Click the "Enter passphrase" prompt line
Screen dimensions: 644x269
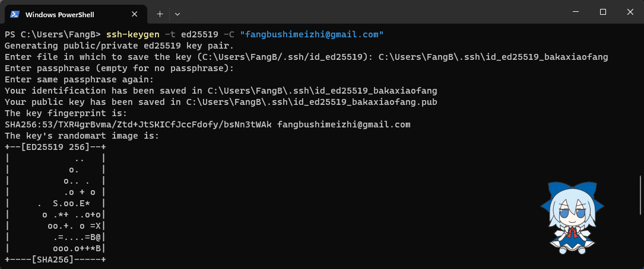(x=119, y=68)
